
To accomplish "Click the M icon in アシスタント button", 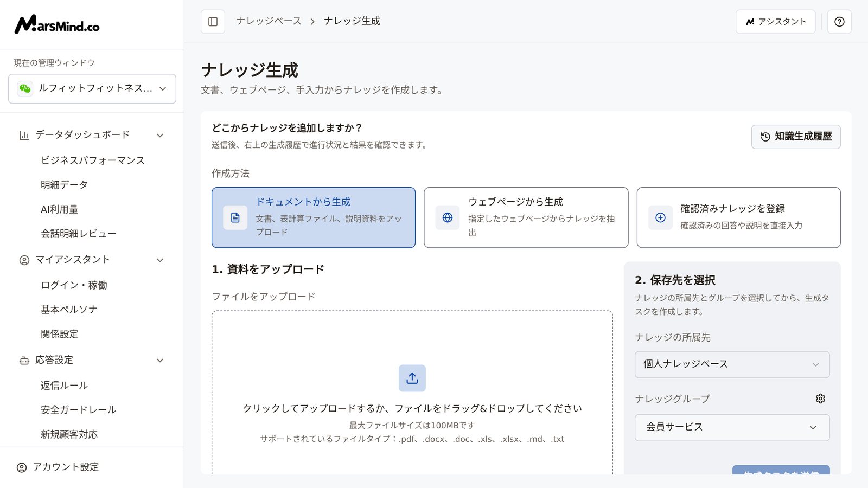I will coord(750,22).
